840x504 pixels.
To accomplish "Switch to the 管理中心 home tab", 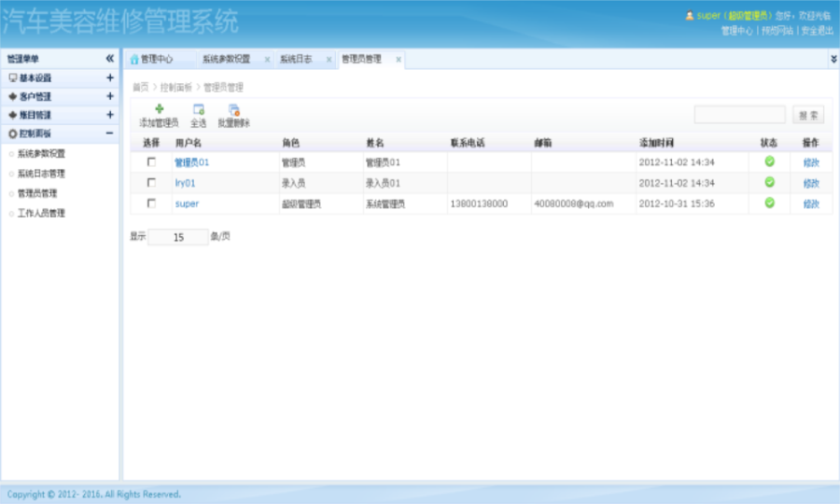I will [151, 59].
